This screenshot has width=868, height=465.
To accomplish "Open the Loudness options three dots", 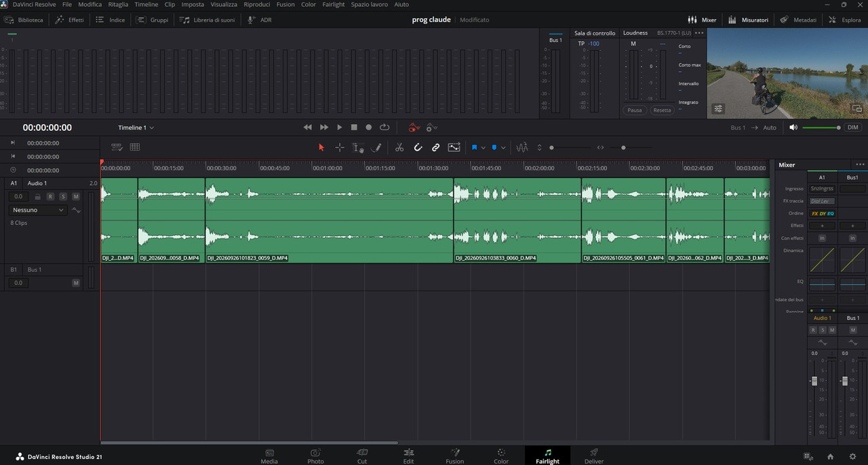I will tap(699, 33).
